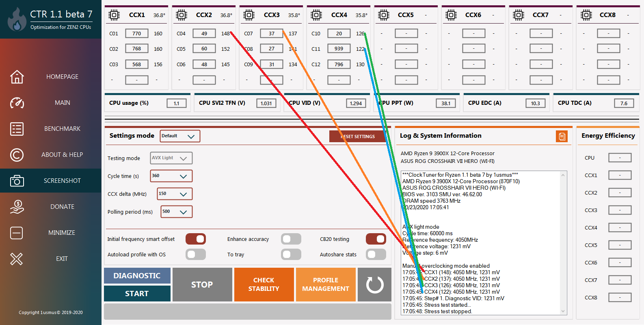Image resolution: width=644 pixels, height=325 pixels.
Task: Click the CCX3 chip icon
Action: [x=249, y=15]
